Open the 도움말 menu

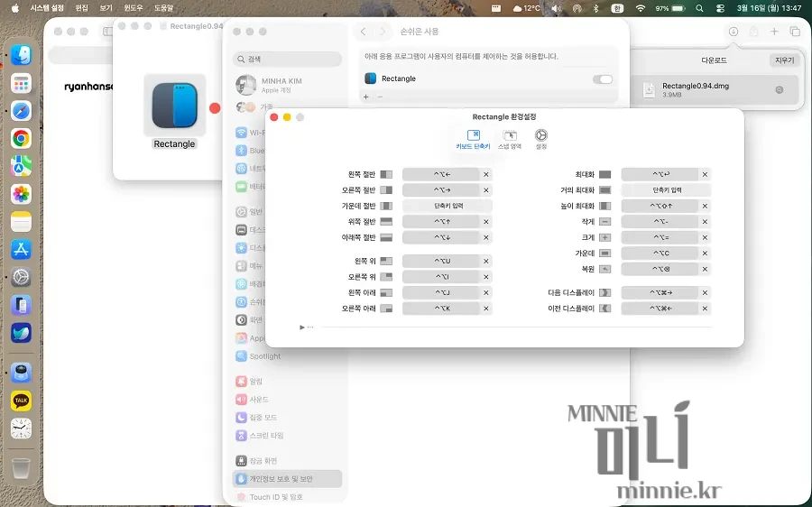pyautogui.click(x=163, y=8)
